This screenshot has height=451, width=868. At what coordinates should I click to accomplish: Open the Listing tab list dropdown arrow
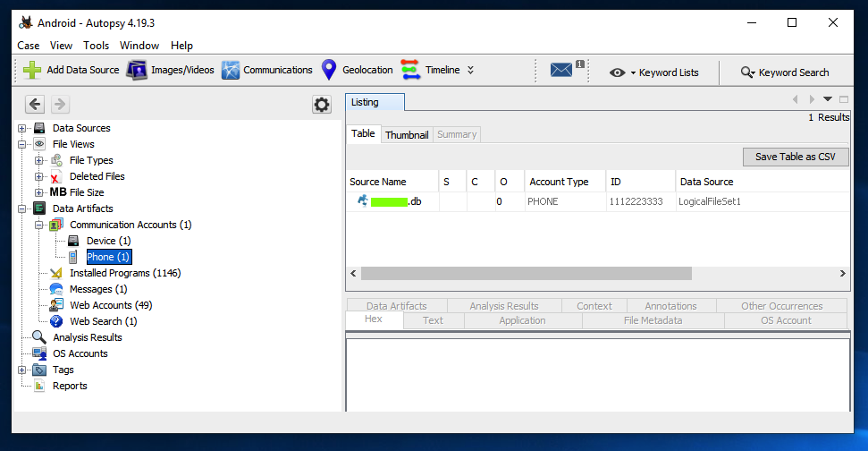pyautogui.click(x=828, y=99)
